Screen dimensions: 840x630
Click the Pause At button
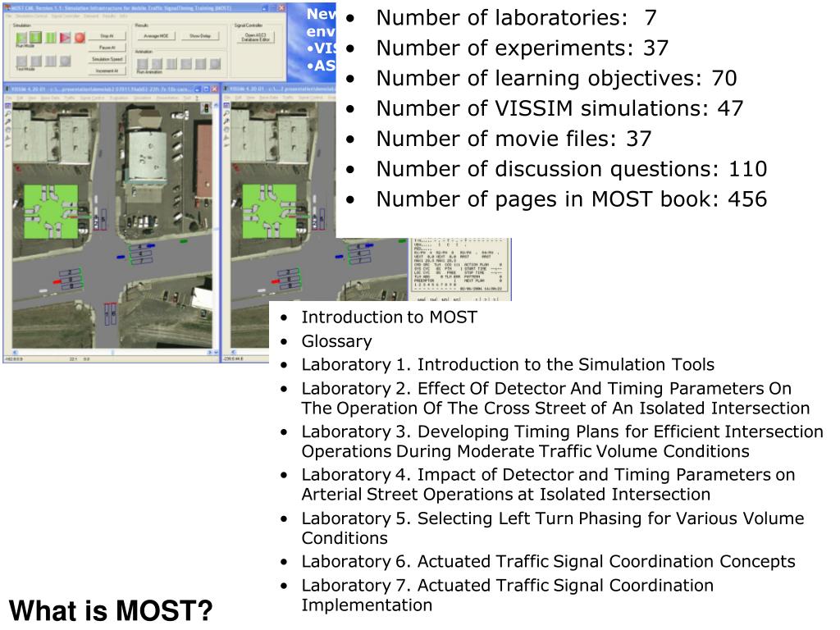107,48
